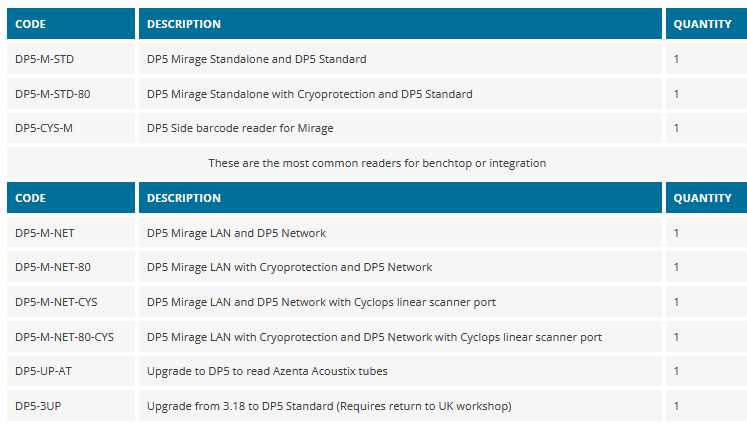Click the quantity value for DP5-CYS-M
This screenshot has width=747, height=437.
(677, 128)
